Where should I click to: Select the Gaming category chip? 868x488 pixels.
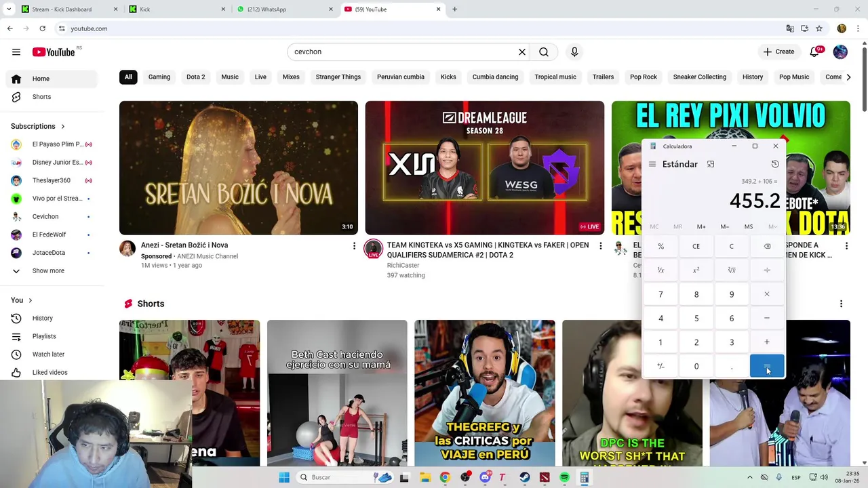click(159, 77)
